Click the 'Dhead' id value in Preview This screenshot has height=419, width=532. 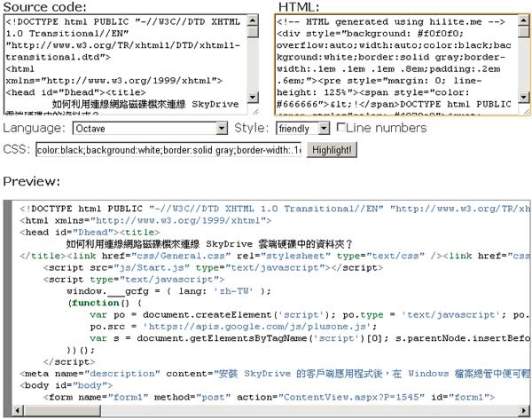[x=92, y=233]
